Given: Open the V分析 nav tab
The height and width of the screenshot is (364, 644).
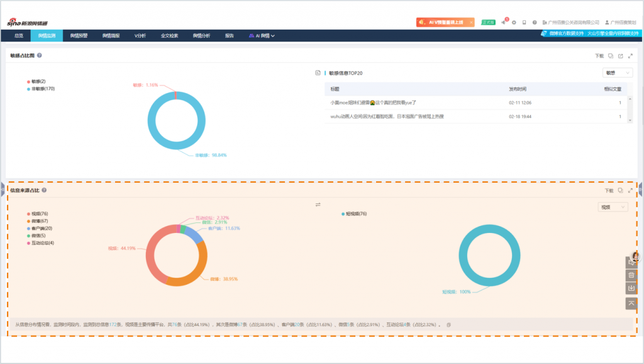Looking at the screenshot, I should point(140,36).
